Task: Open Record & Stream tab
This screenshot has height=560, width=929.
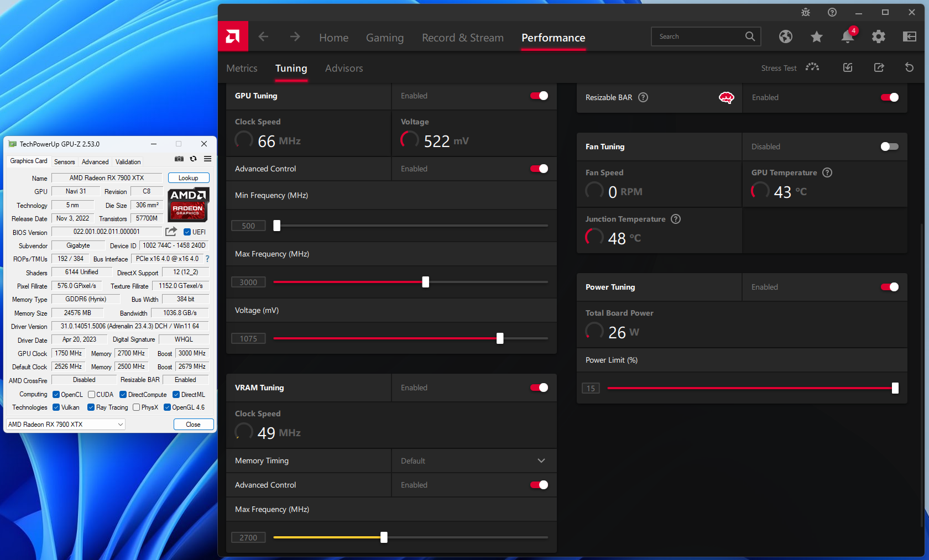Action: tap(463, 38)
